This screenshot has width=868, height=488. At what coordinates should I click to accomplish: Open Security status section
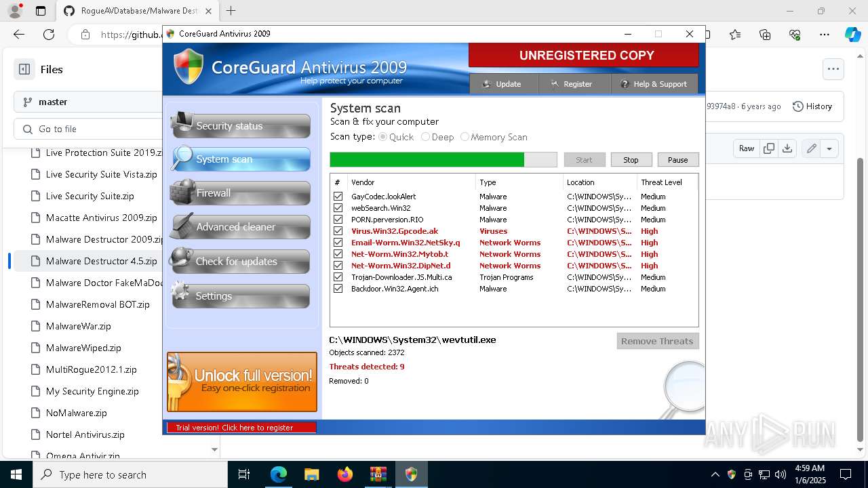click(241, 125)
